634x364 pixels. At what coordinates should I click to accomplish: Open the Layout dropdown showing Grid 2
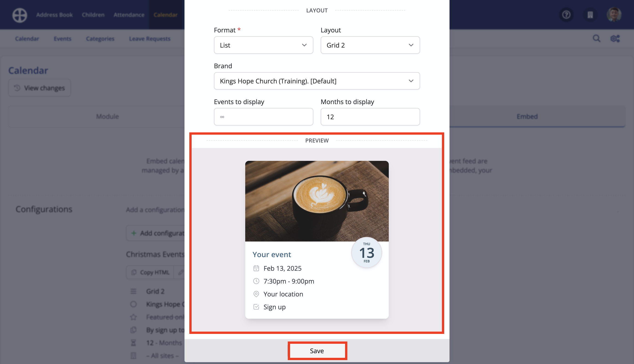tap(370, 45)
